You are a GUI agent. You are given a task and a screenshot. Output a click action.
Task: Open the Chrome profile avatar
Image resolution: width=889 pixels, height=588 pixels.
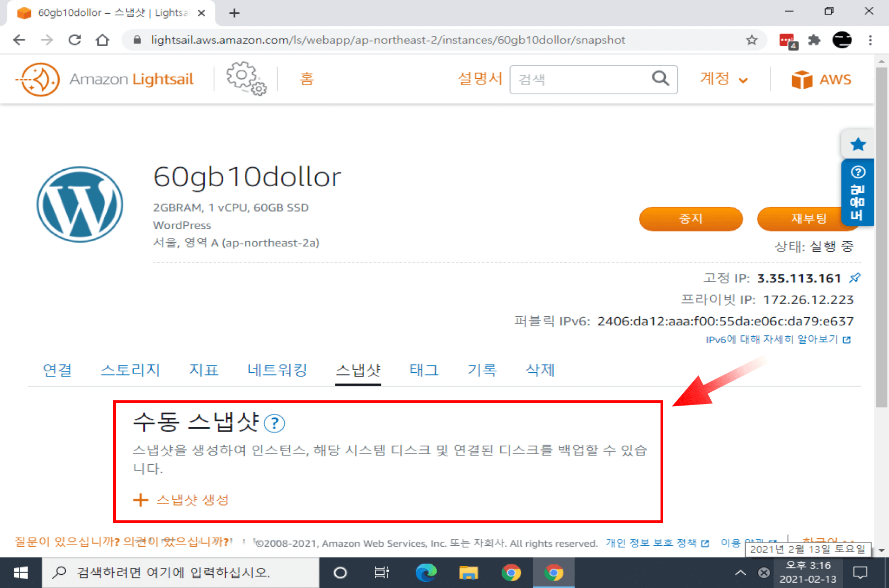pos(842,40)
